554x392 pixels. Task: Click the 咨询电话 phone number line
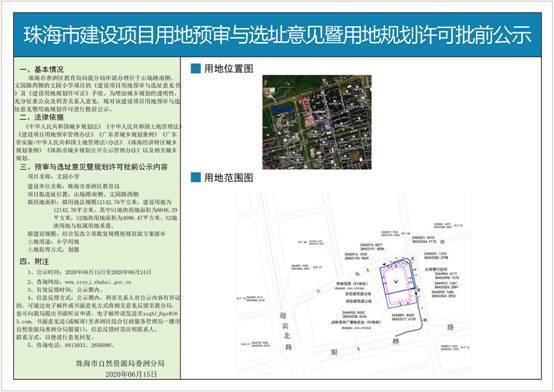(71, 345)
